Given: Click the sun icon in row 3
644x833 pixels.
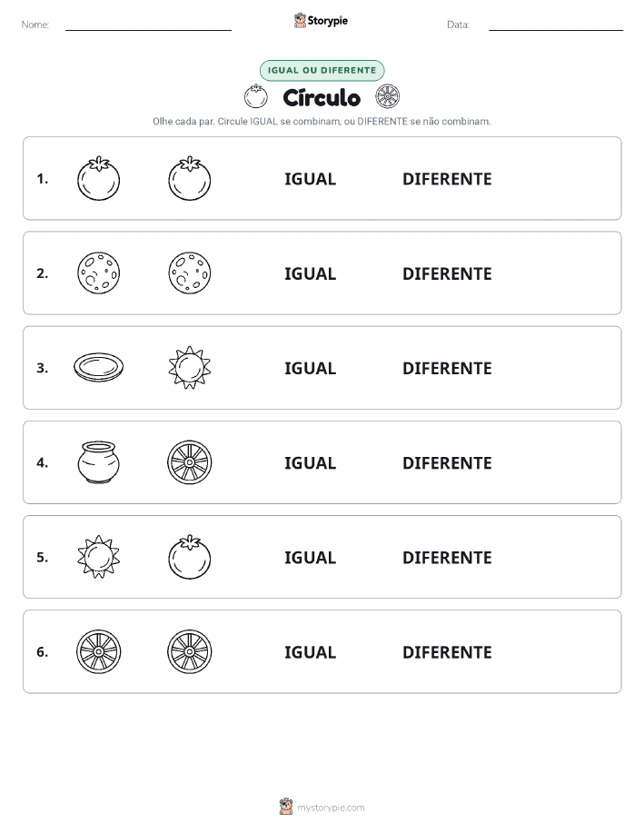Looking at the screenshot, I should (190, 367).
